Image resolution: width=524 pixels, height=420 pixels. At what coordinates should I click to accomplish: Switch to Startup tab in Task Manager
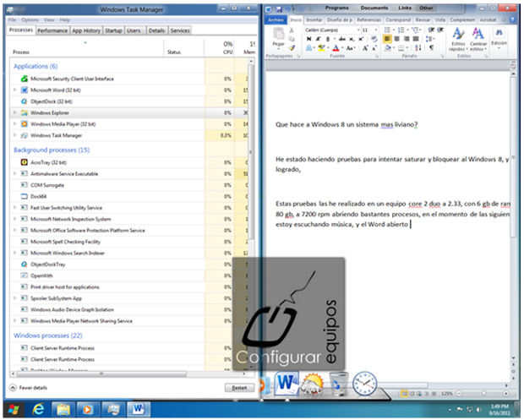tap(113, 30)
